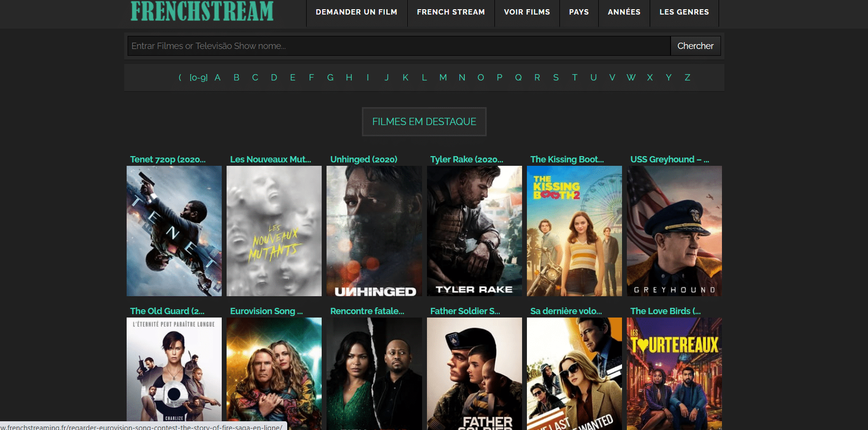The width and height of the screenshot is (868, 430).
Task: Open the Tyler Rake poster
Action: click(475, 231)
